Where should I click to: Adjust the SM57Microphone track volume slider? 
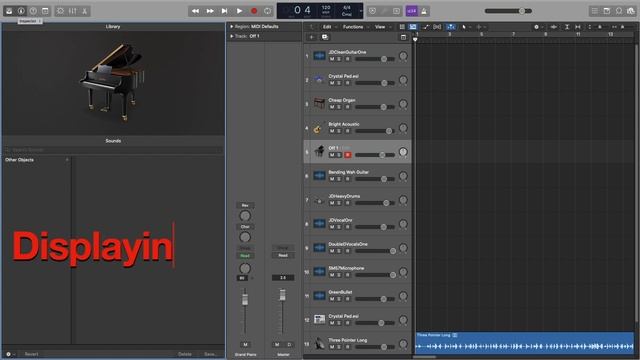[x=375, y=275]
